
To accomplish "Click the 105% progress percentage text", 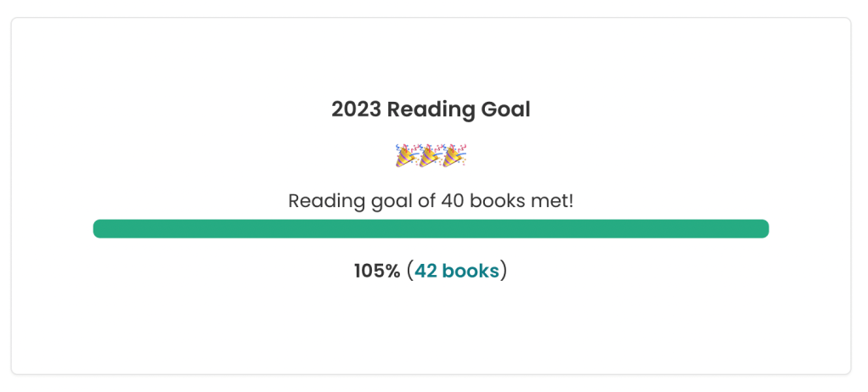I will click(x=377, y=271).
